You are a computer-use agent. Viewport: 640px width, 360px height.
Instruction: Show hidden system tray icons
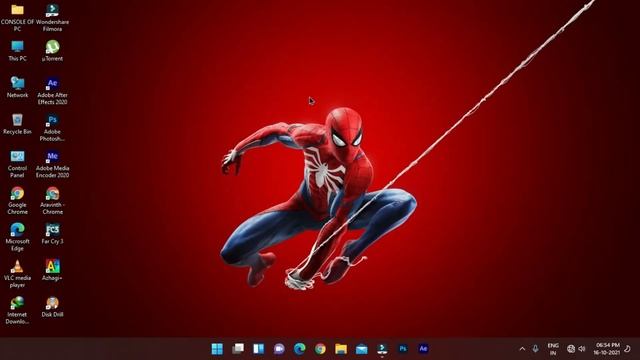[x=522, y=349]
